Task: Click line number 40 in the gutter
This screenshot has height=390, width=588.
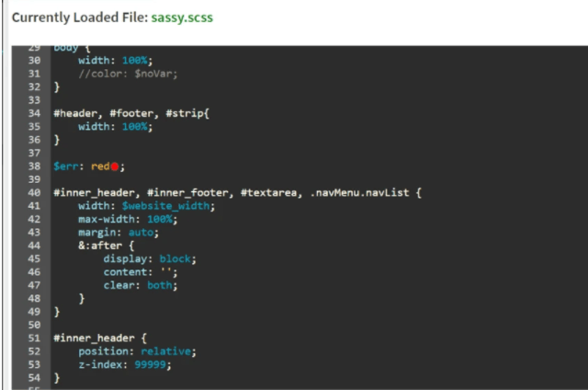Action: (x=34, y=192)
